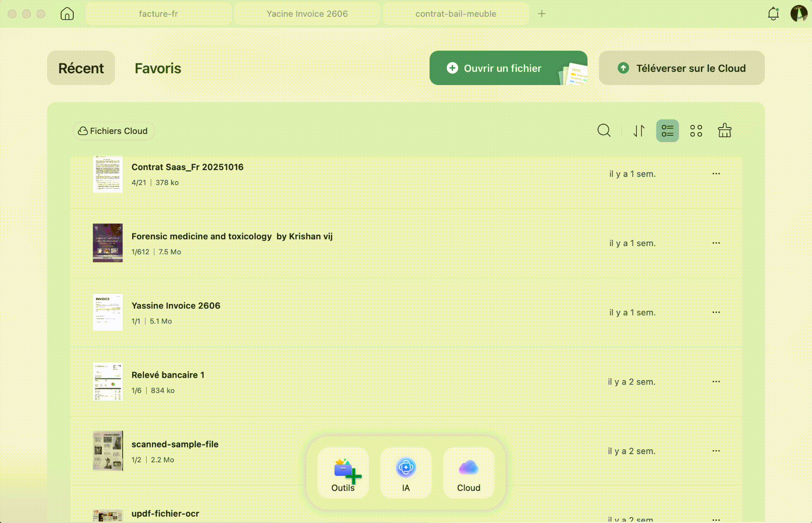Switch to the Yacine Invoice 2606 tab
This screenshot has width=812, height=523.
coord(307,14)
